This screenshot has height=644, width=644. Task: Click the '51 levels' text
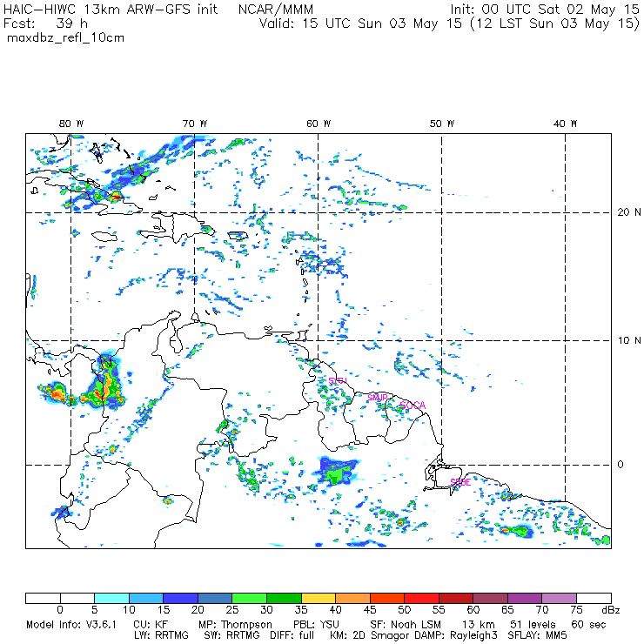pyautogui.click(x=533, y=625)
